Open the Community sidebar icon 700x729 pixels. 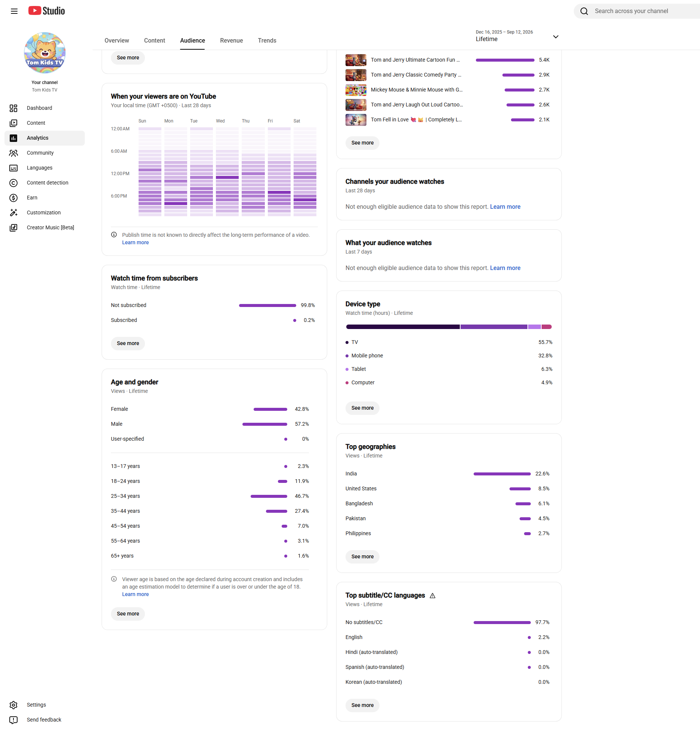tap(13, 153)
